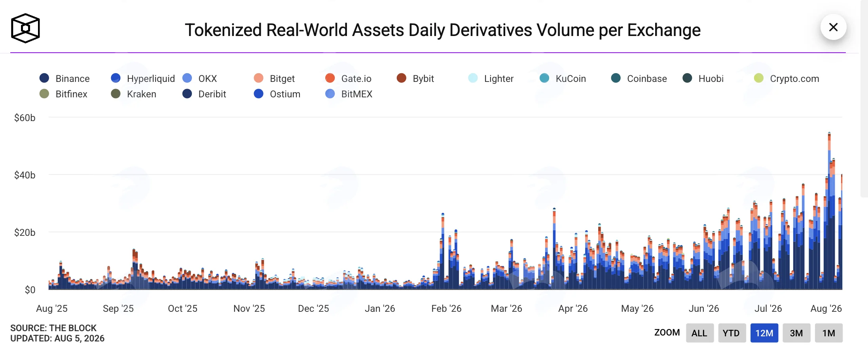Click the Kraken legend label

pyautogui.click(x=142, y=94)
